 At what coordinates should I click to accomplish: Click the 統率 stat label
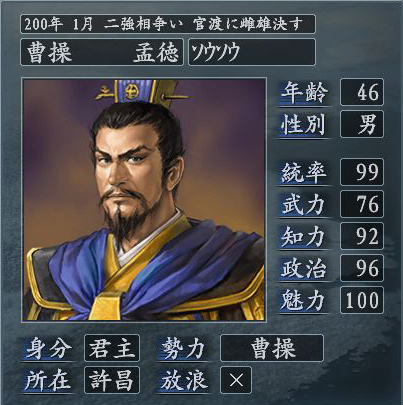pyautogui.click(x=304, y=173)
